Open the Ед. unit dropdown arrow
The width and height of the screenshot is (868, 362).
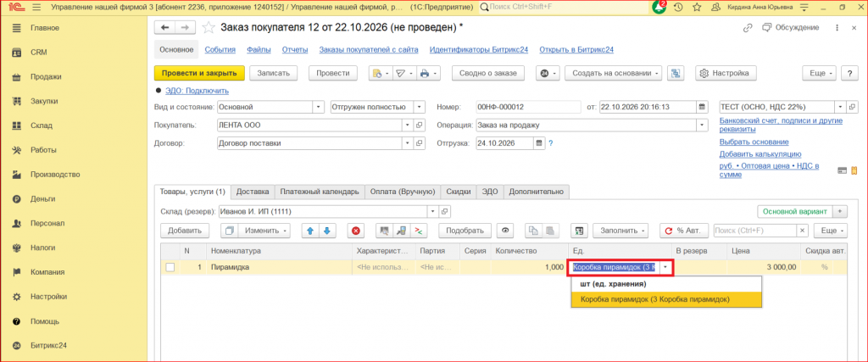665,267
